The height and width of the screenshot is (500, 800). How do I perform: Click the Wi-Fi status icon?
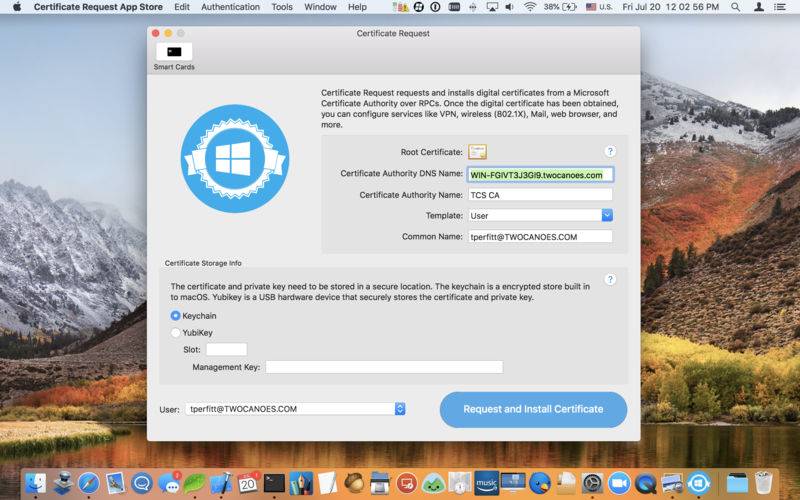click(x=530, y=7)
